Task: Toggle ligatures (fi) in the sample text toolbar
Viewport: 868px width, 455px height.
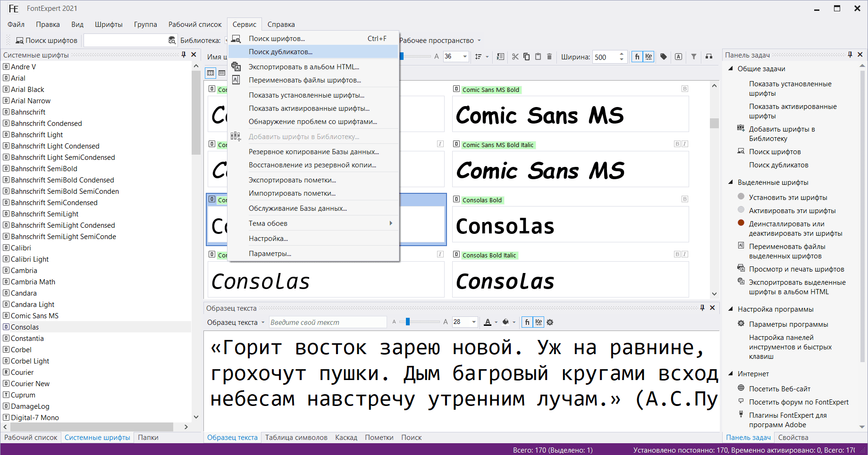Action: (x=527, y=322)
